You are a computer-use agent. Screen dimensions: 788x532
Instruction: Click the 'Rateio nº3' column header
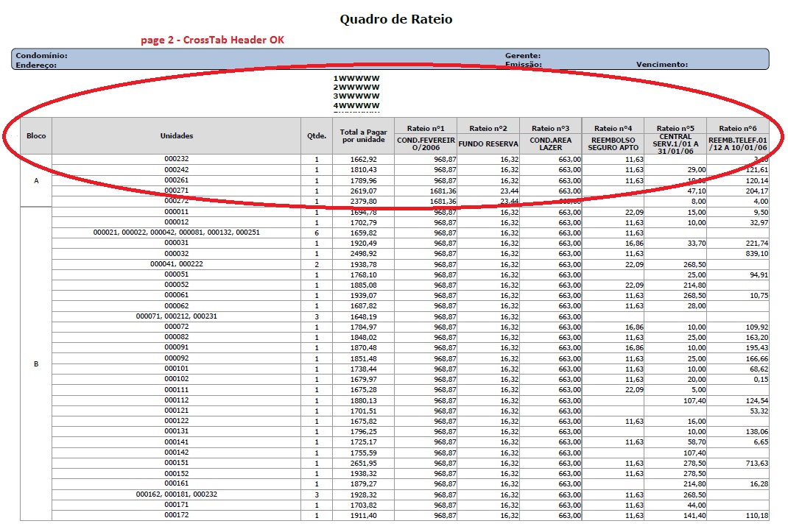(x=550, y=128)
